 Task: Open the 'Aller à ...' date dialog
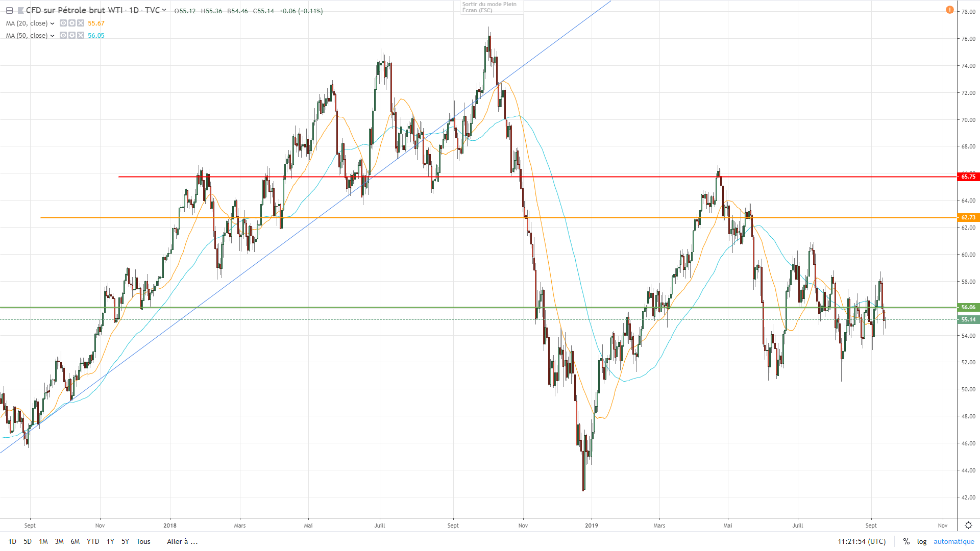[182, 541]
